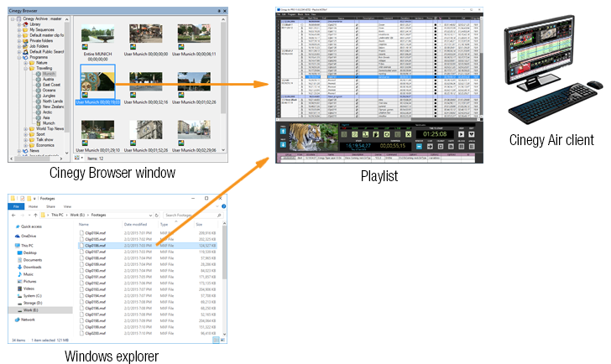
Task: Expand the Library node
Action: [18, 24]
